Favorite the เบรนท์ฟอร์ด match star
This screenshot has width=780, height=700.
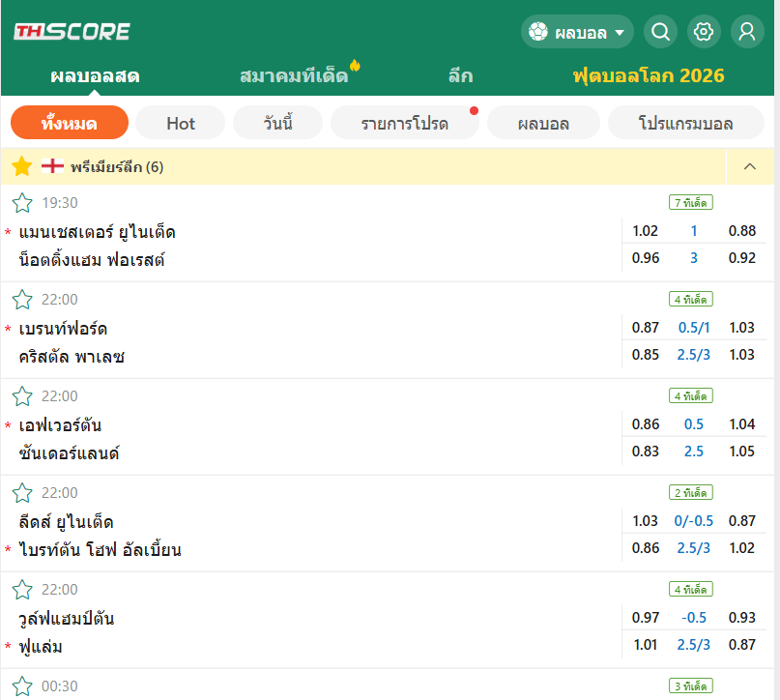pos(22,300)
